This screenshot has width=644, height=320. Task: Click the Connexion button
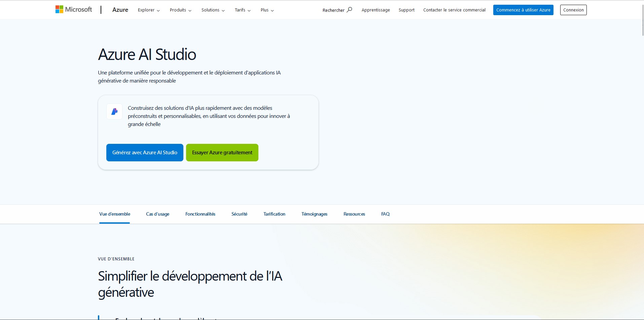point(573,10)
